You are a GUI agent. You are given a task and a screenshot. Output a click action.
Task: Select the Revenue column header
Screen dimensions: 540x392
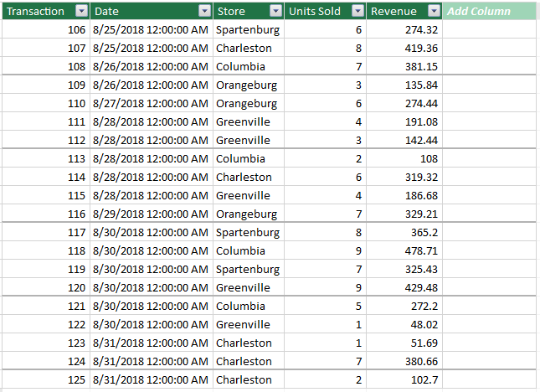point(404,12)
